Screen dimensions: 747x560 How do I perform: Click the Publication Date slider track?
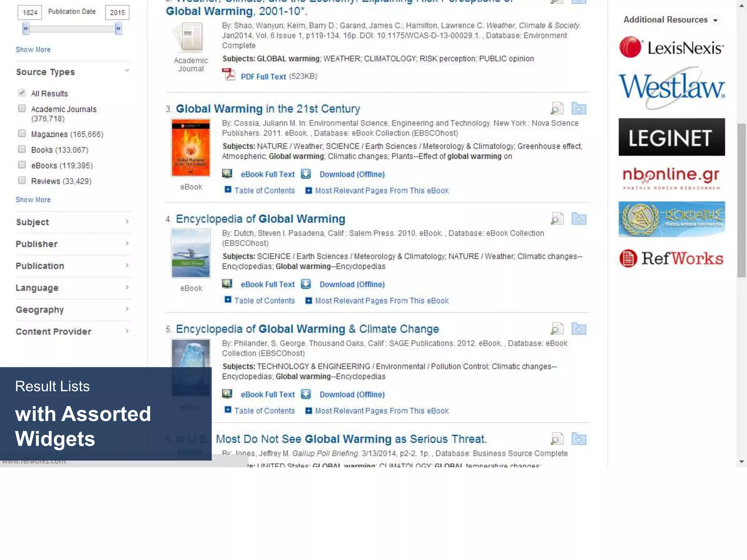[72, 29]
